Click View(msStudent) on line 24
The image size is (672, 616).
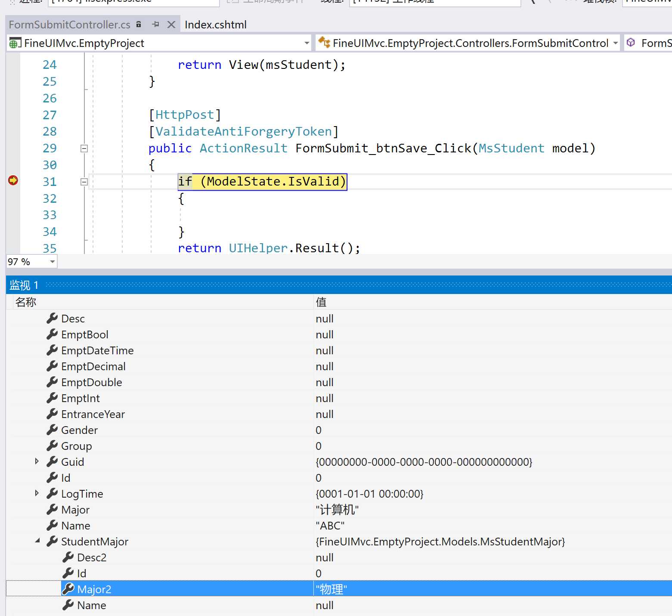[283, 65]
